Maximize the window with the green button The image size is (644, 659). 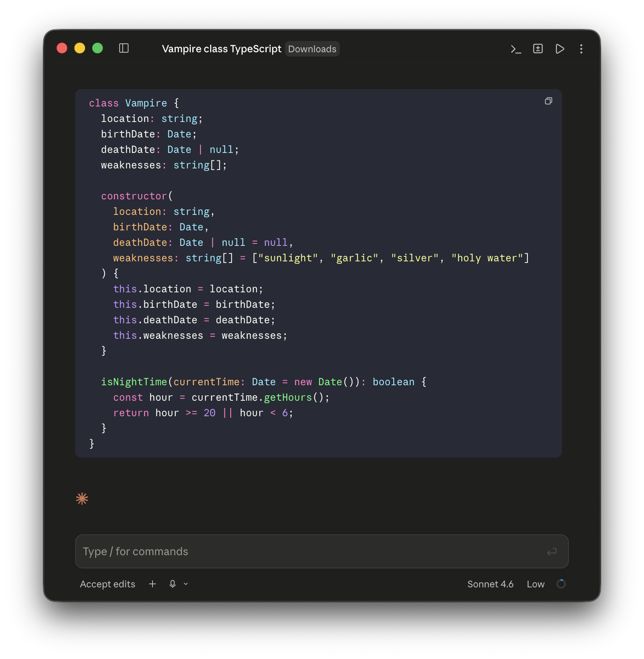pos(98,48)
